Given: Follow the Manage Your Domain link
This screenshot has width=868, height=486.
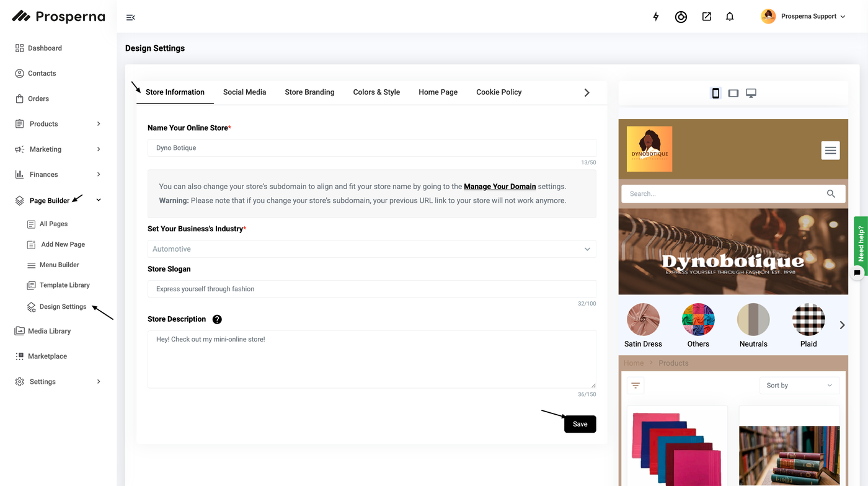Looking at the screenshot, I should click(x=500, y=187).
